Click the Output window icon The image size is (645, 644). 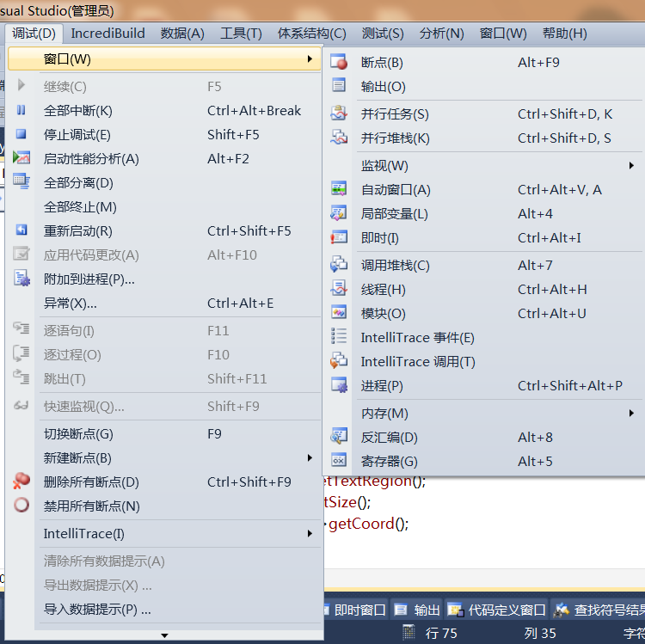pyautogui.click(x=339, y=85)
